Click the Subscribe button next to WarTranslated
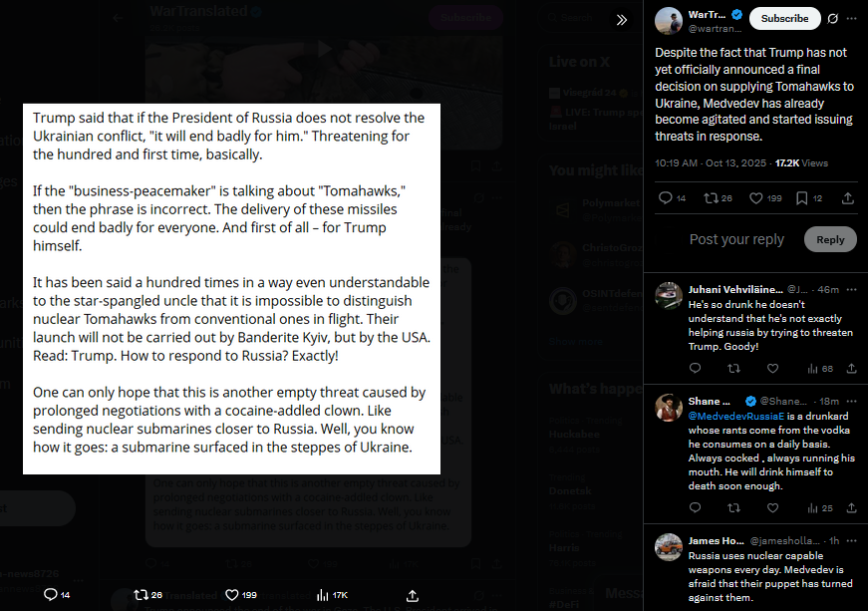The width and height of the screenshot is (868, 611). [x=784, y=18]
